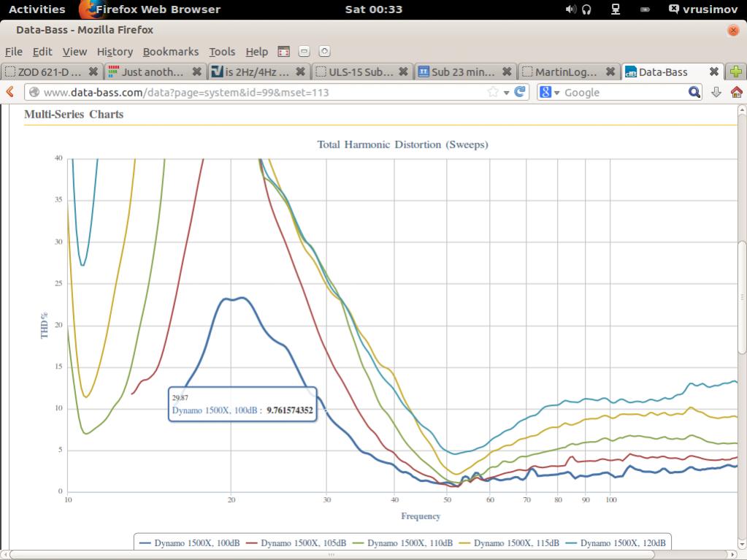
Task: Close the MartinLog tab
Action: pyautogui.click(x=610, y=72)
